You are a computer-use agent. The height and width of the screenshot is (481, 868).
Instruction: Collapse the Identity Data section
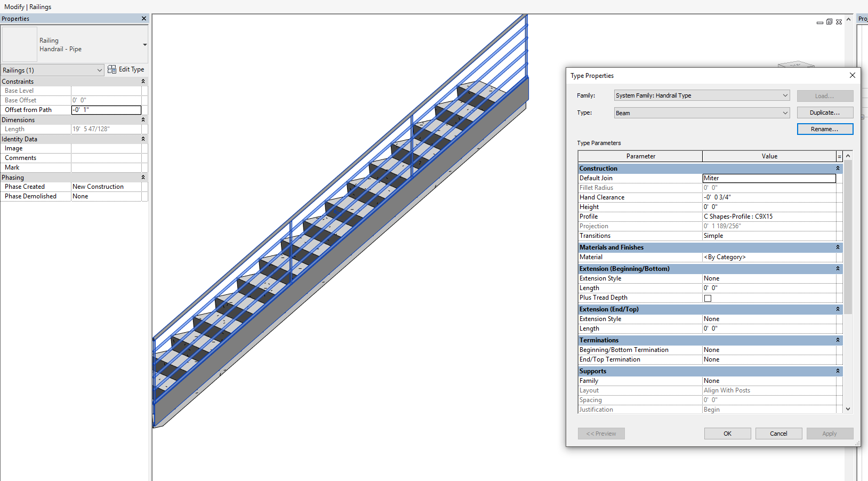pyautogui.click(x=143, y=139)
